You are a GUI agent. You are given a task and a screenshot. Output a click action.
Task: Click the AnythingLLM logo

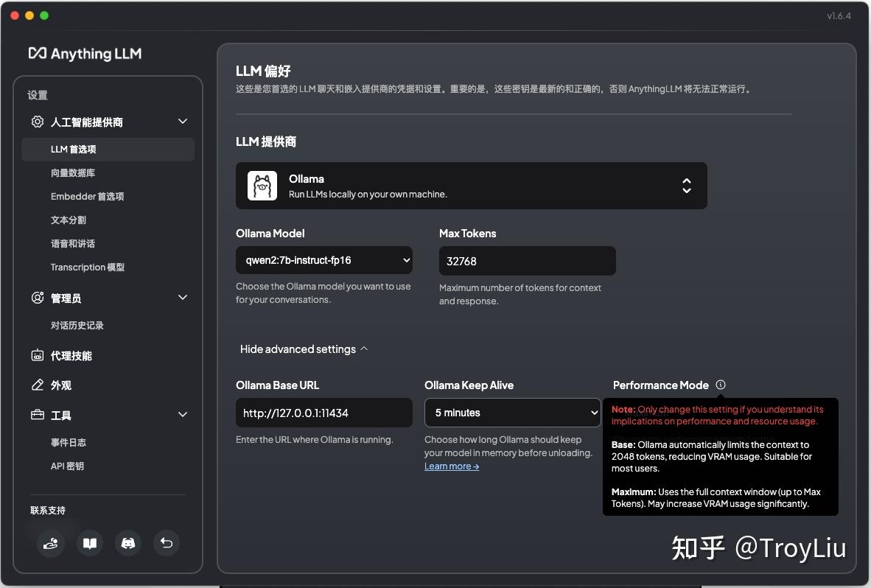pos(85,53)
